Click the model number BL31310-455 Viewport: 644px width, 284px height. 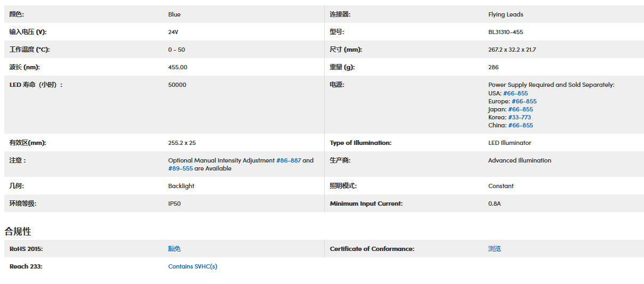tap(505, 32)
